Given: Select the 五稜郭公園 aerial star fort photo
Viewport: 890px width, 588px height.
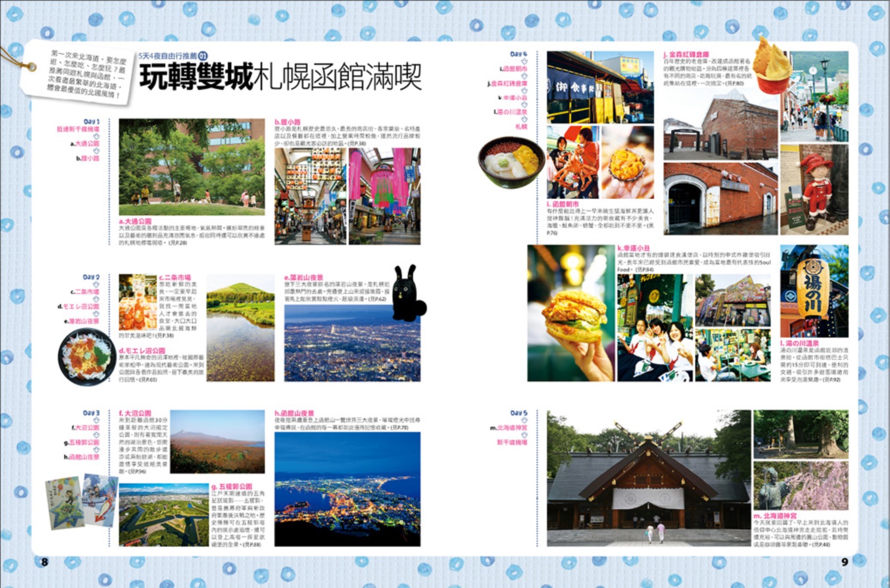Looking at the screenshot, I should pyautogui.click(x=164, y=515).
